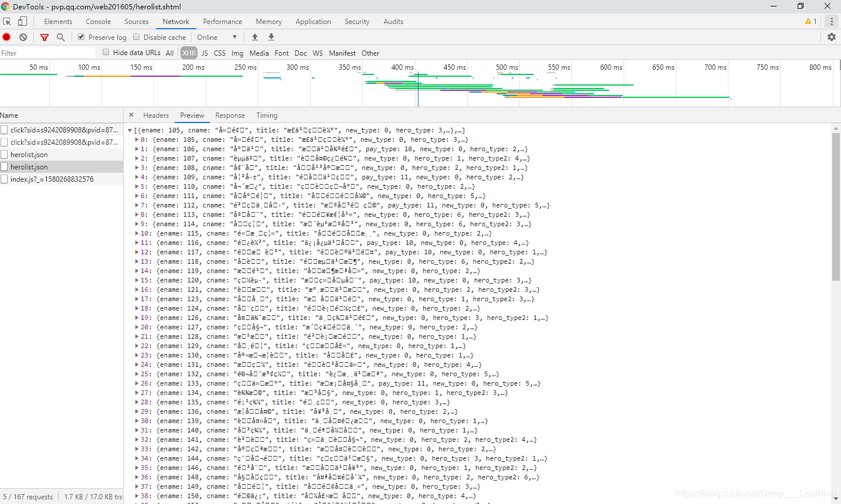Expand JSON item 5 ename 110
This screenshot has width=841, height=504.
point(137,186)
